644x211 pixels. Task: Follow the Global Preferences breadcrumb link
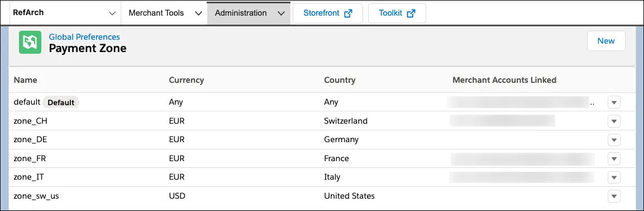click(84, 37)
